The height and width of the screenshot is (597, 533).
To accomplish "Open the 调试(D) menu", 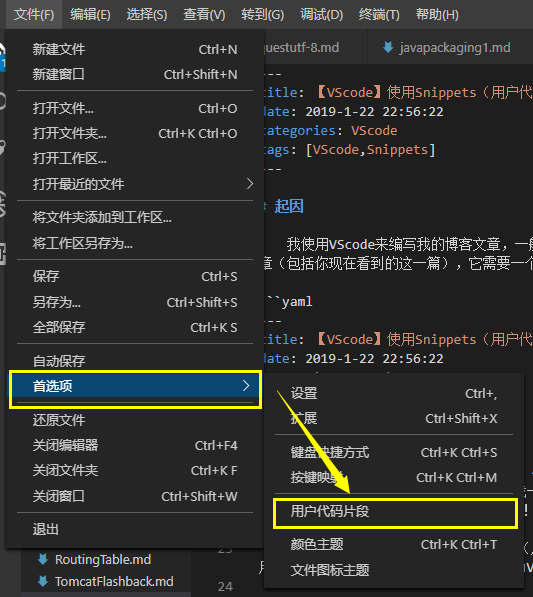I will tap(321, 14).
